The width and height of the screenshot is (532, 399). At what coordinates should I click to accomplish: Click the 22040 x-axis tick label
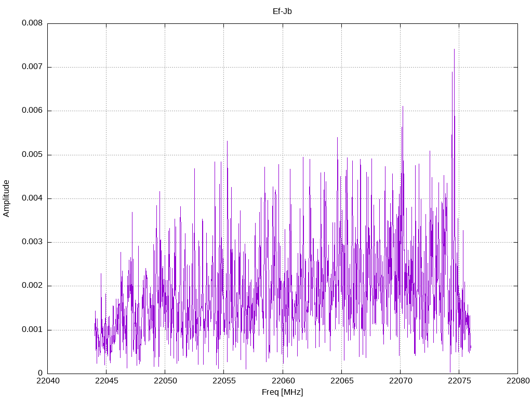click(x=47, y=381)
